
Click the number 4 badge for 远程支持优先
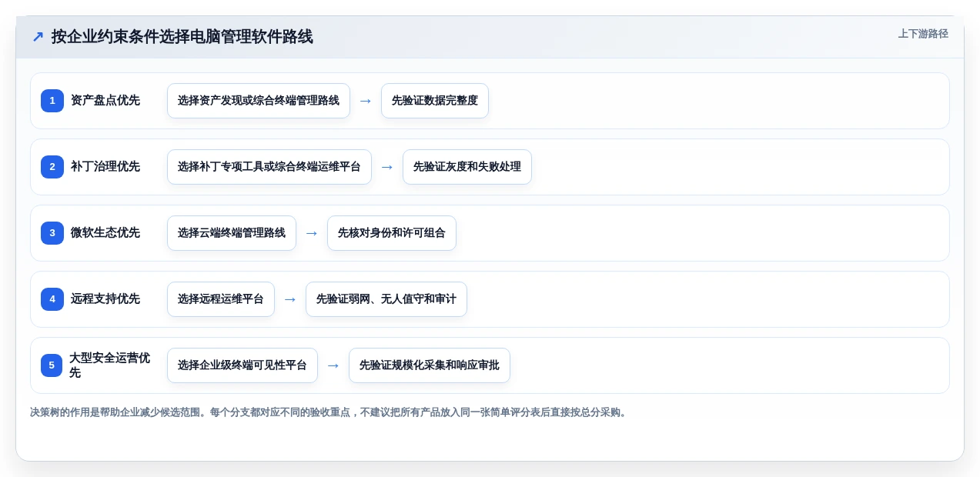click(52, 299)
